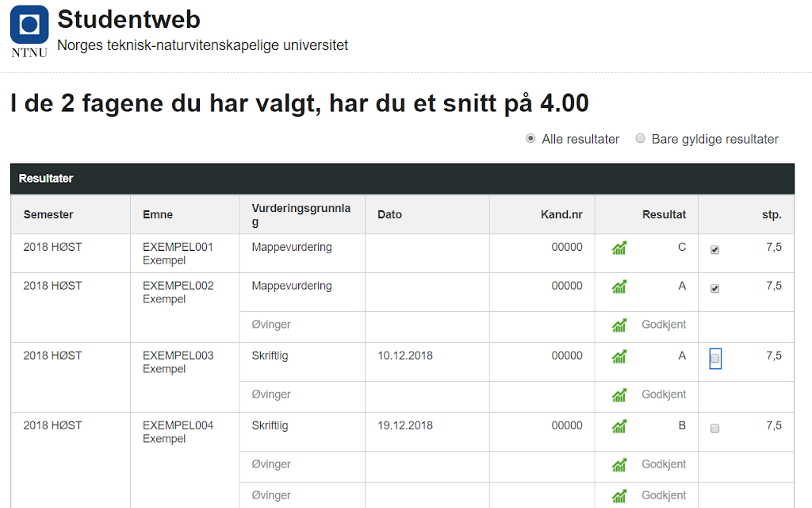Open grade statistics for EXEMPEL003 Skriftlig
This screenshot has height=508, width=812.
coord(619,356)
